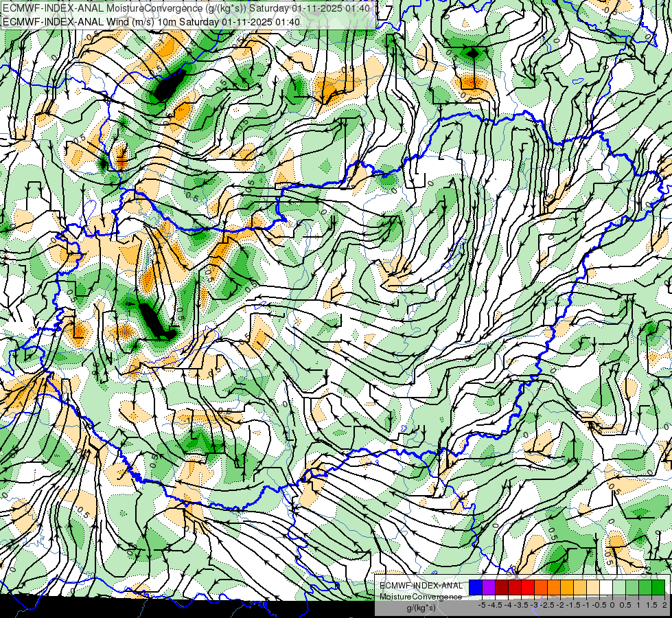Pick the pale peach swatch between -1 and -0.5
The image size is (672, 618).
coord(593,588)
